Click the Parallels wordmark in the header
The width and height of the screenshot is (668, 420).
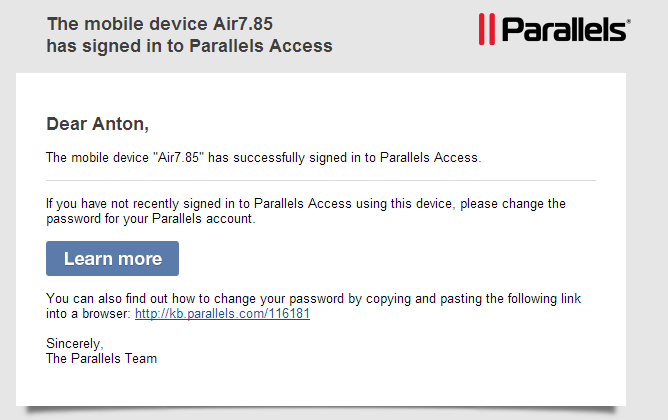(562, 30)
